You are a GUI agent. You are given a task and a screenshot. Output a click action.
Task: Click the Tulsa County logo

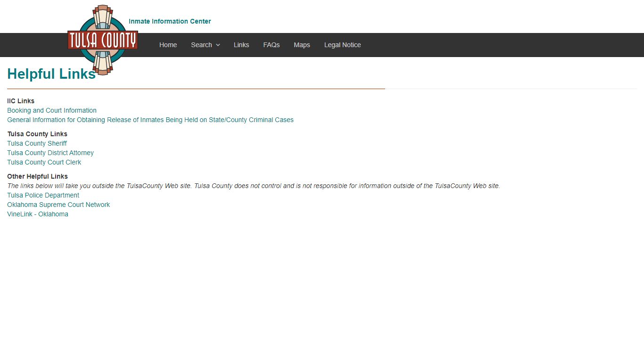[x=103, y=40]
